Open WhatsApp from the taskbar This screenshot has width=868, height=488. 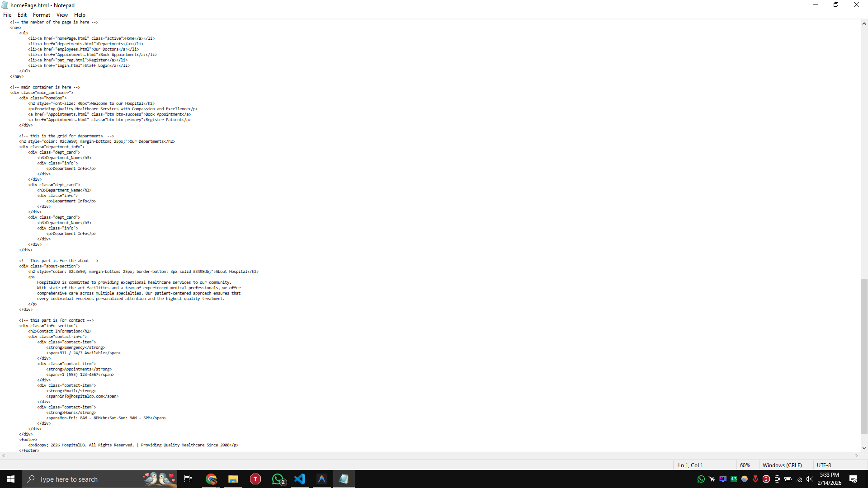278,479
